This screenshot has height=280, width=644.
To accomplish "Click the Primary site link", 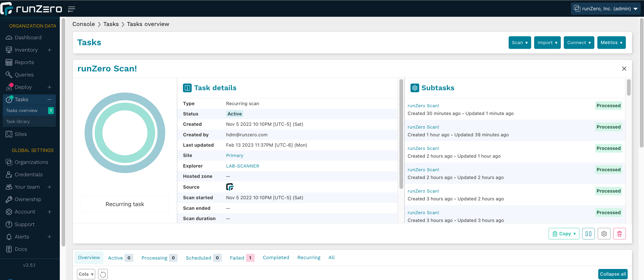I will (x=234, y=155).
